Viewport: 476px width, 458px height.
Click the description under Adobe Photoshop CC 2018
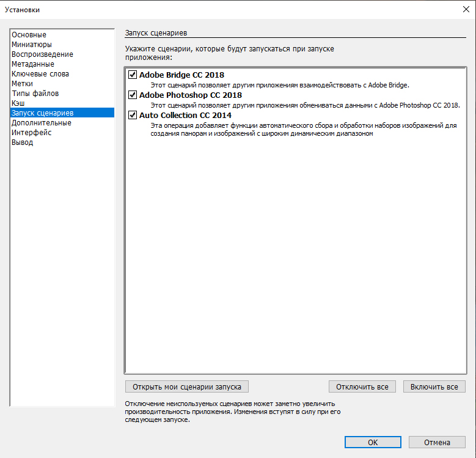coord(305,105)
